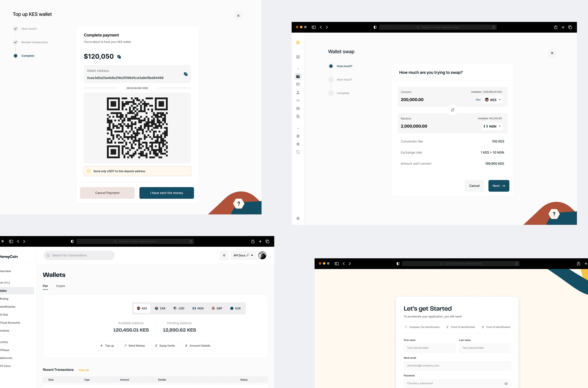Click the HoneyCoin logo in narrow sidebar
The height and width of the screenshot is (388, 588).
(298, 42)
